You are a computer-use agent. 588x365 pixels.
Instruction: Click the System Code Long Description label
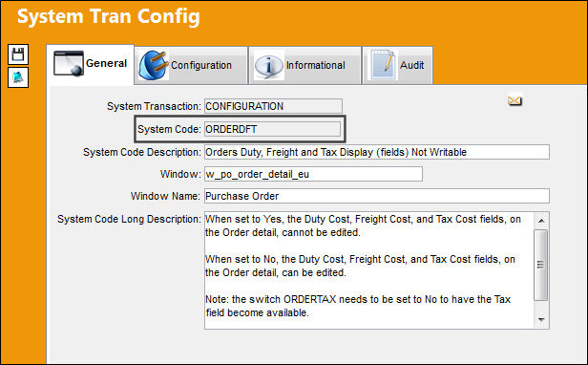(x=129, y=219)
